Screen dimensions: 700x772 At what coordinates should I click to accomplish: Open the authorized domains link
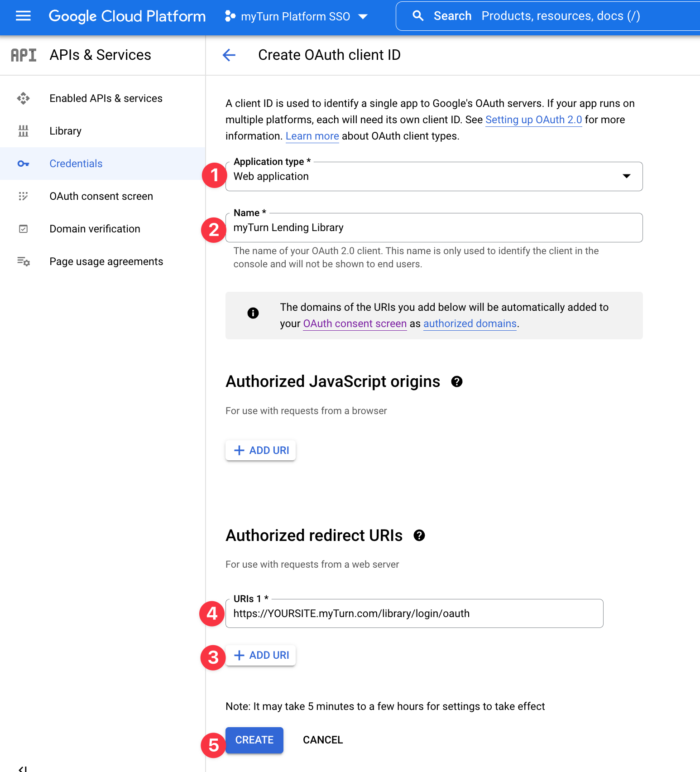470,323
